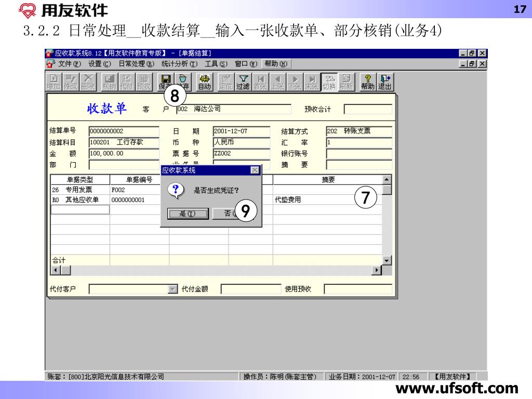Click the horizontal scrollbar thumb
This screenshot has height=399, width=532.
pyautogui.click(x=65, y=270)
